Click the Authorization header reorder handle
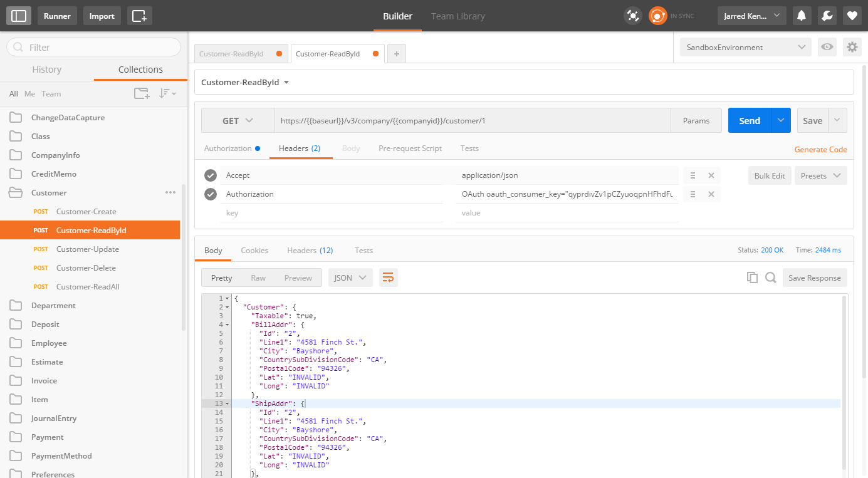The image size is (868, 478). pos(692,194)
